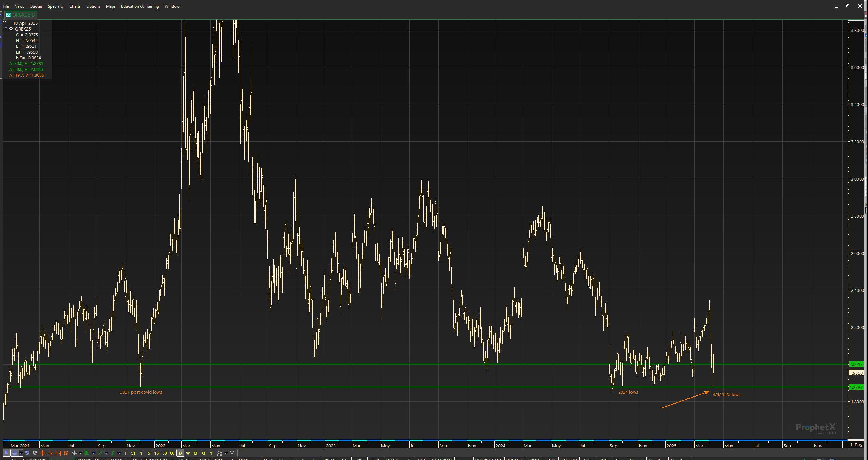Select the QRBK25,D chart tab

pos(21,15)
